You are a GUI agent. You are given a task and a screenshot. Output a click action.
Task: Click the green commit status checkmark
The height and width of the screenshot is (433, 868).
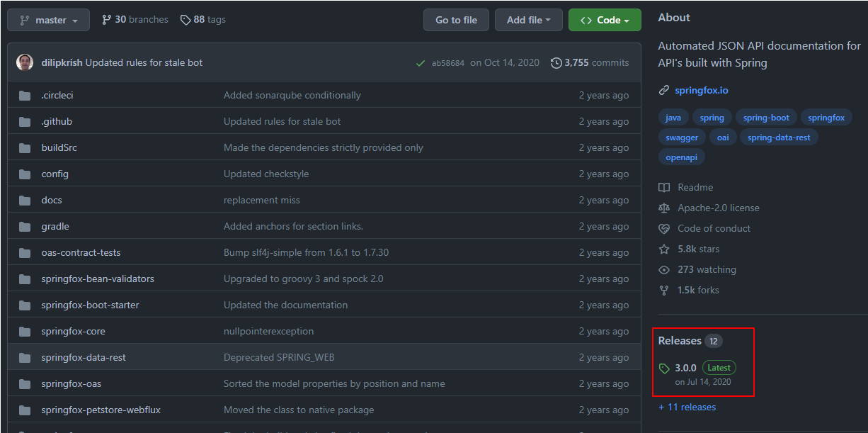click(421, 63)
